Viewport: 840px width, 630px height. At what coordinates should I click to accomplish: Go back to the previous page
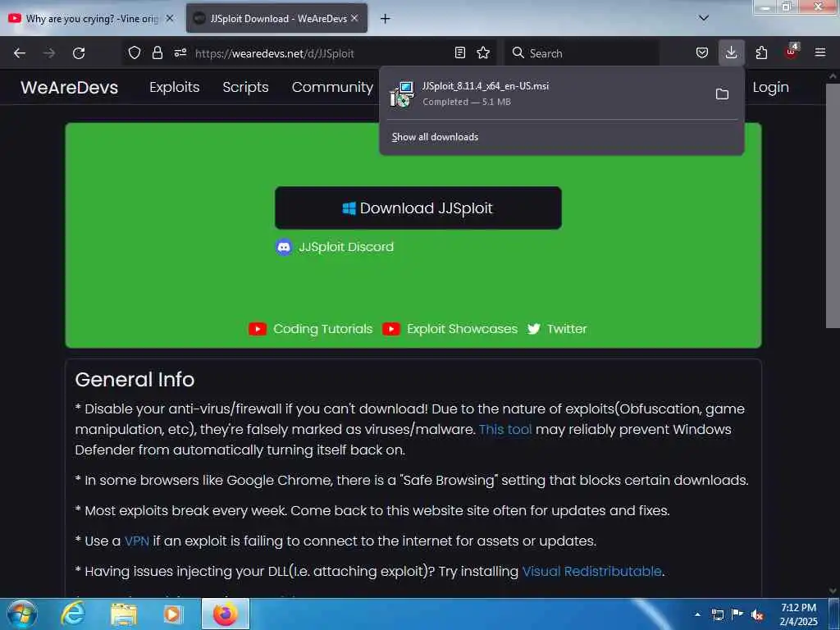pos(20,53)
